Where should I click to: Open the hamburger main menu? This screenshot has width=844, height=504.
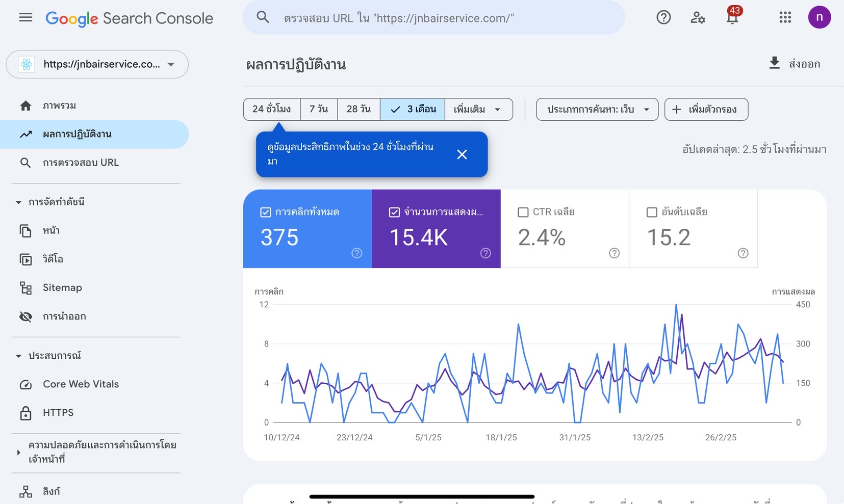(x=25, y=18)
